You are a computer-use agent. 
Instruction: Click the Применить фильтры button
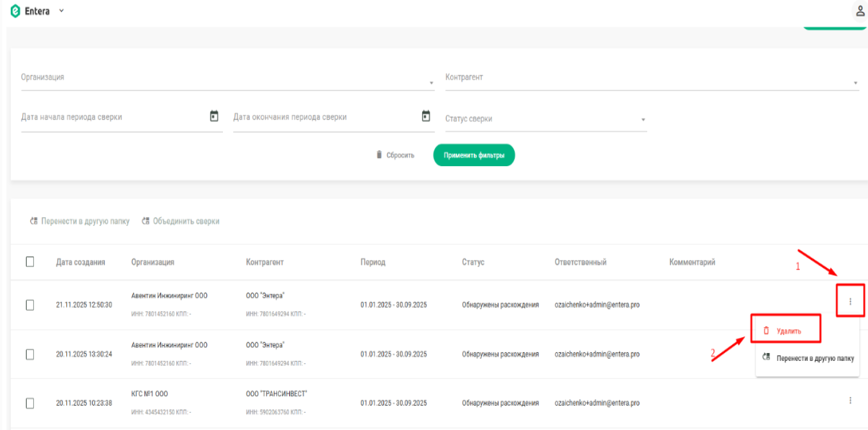coord(474,155)
